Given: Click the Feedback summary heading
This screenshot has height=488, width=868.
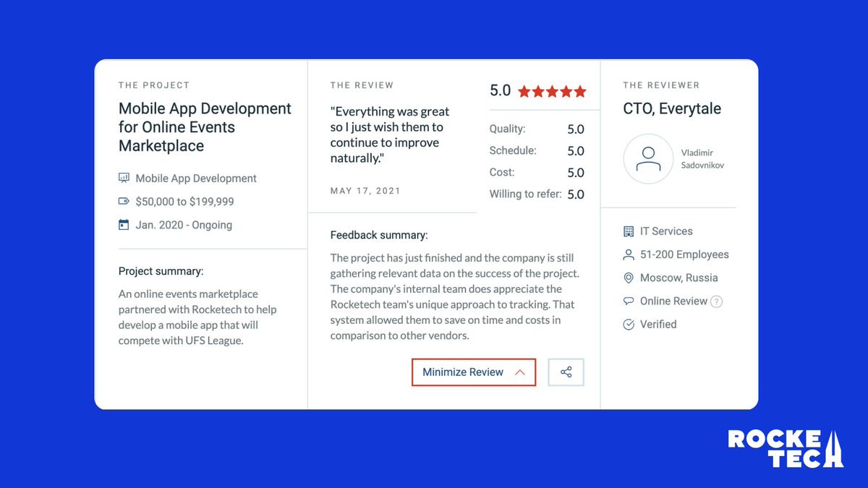Looking at the screenshot, I should click(379, 235).
